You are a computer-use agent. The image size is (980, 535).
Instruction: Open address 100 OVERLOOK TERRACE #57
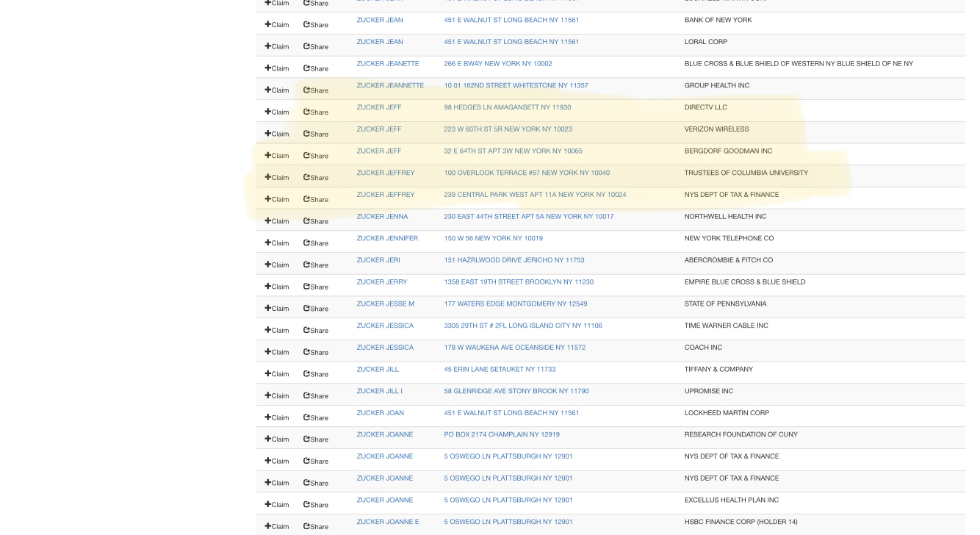(x=527, y=173)
